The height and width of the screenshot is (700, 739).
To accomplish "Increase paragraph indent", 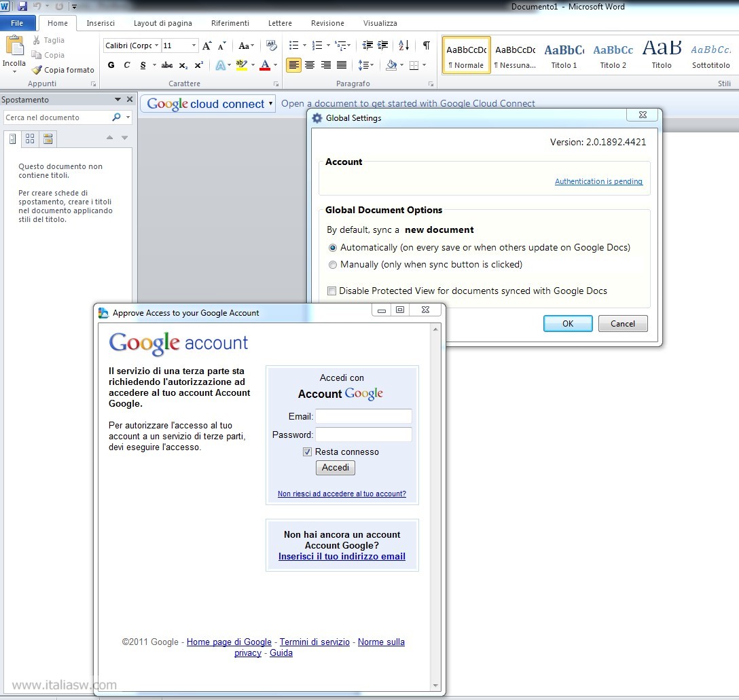I will pos(382,45).
